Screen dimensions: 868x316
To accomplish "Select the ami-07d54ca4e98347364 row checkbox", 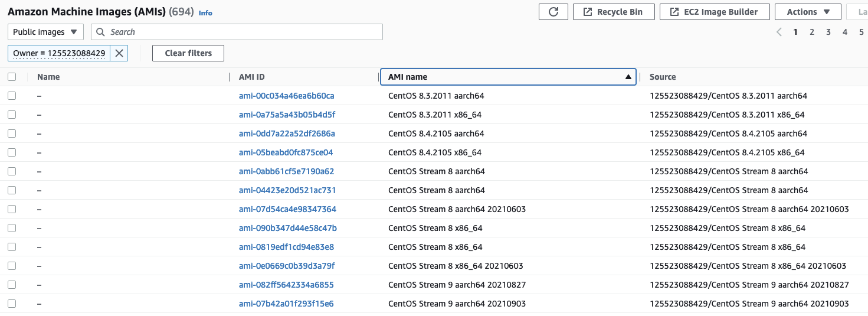I will 12,209.
